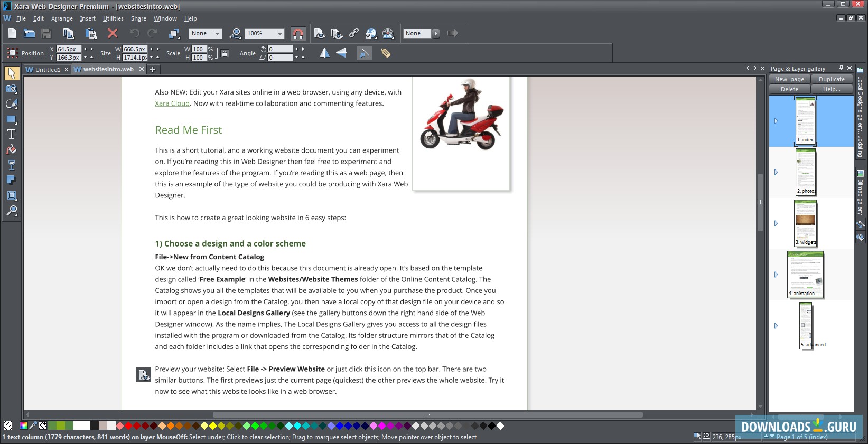Image resolution: width=868 pixels, height=444 pixels.
Task: Expand layers of page 5 advanced
Action: pos(776,326)
